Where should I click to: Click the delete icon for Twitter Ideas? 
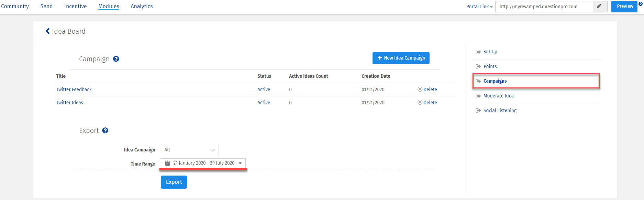point(420,102)
